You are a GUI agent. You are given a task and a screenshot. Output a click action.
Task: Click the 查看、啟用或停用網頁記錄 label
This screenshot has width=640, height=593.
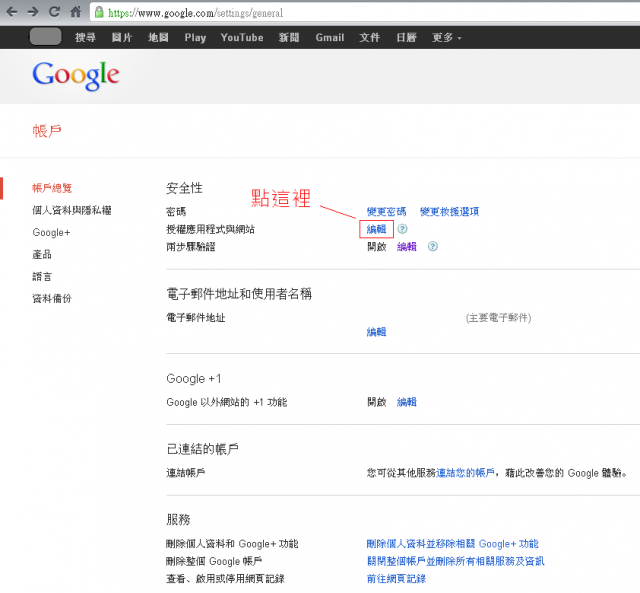(225, 579)
